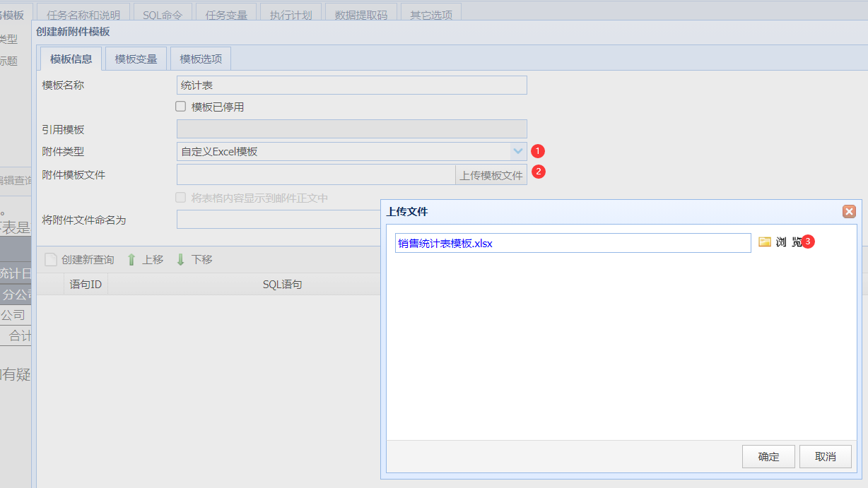Switch to the 模板变量 tab
The height and width of the screenshot is (488, 868).
pyautogui.click(x=136, y=59)
